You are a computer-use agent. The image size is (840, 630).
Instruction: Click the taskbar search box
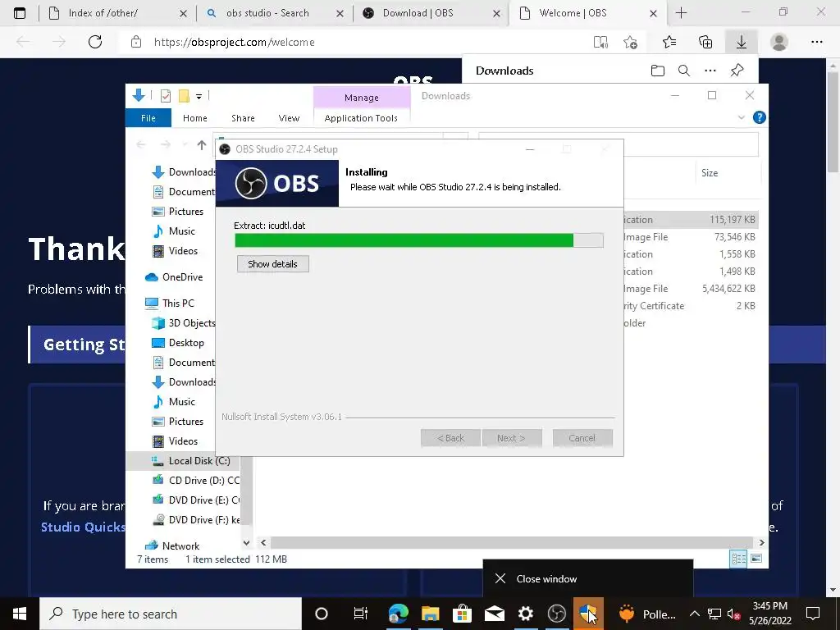(x=171, y=614)
